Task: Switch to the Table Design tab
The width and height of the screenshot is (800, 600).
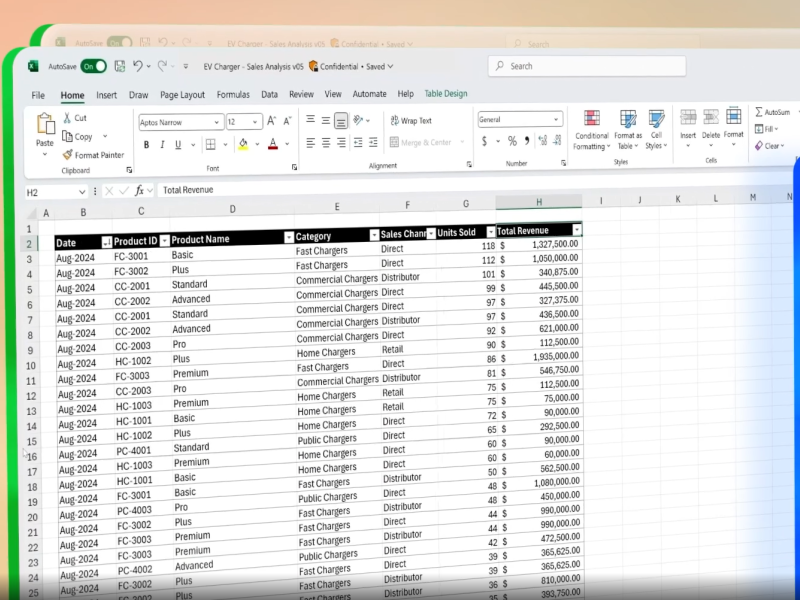Action: pyautogui.click(x=445, y=92)
